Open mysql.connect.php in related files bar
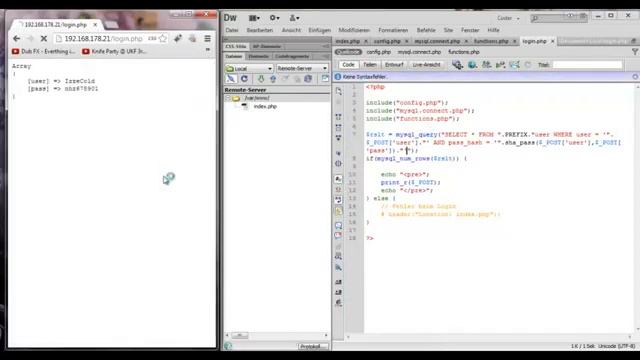This screenshot has width=640, height=360. 419,52
